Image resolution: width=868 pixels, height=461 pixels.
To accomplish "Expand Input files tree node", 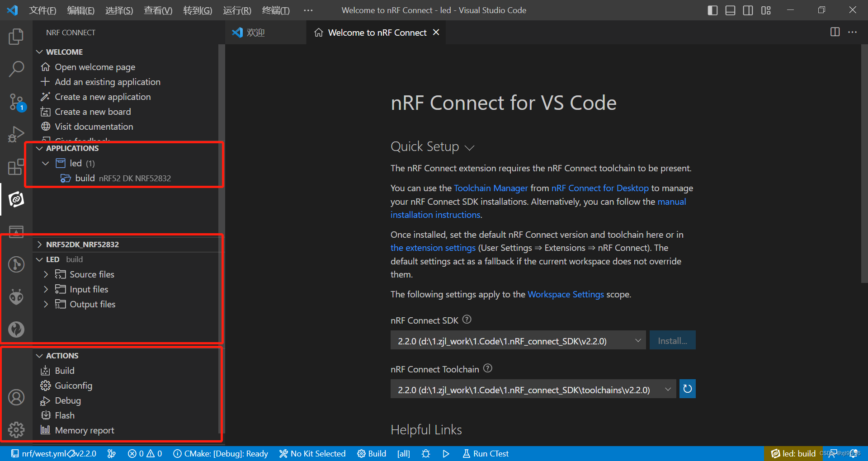I will click(46, 289).
